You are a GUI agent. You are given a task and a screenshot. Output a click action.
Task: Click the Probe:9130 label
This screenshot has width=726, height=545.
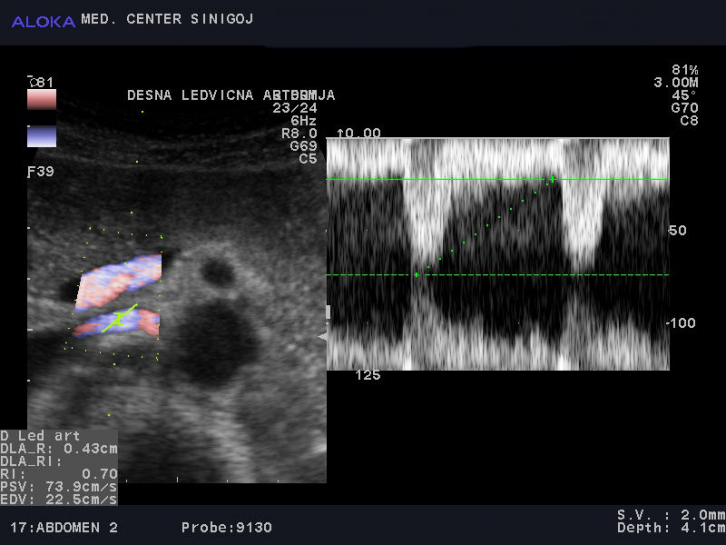[x=226, y=527]
